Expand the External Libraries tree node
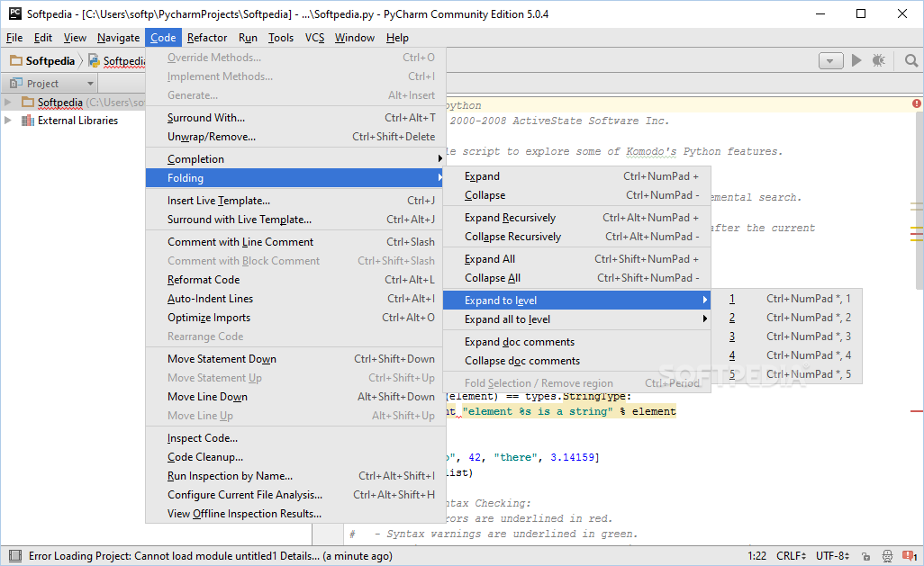Viewport: 924px width, 566px height. click(x=8, y=121)
